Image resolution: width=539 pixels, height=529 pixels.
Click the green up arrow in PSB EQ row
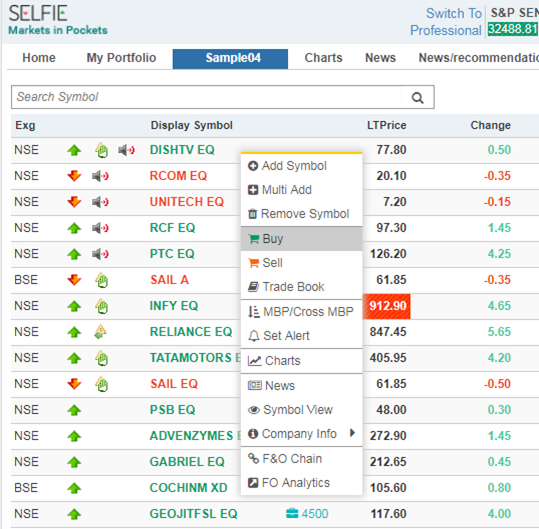74,410
